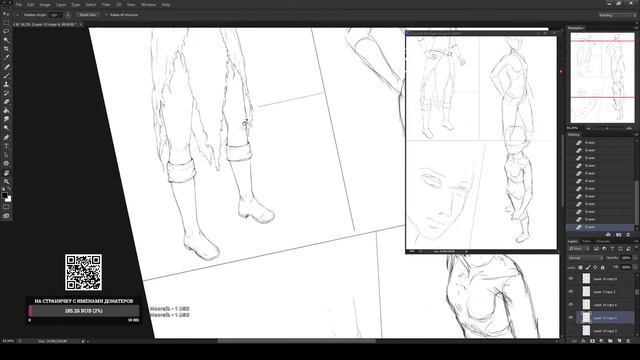This screenshot has width=640, height=360.
Task: Toggle lock image pixels
Action: click(x=588, y=267)
